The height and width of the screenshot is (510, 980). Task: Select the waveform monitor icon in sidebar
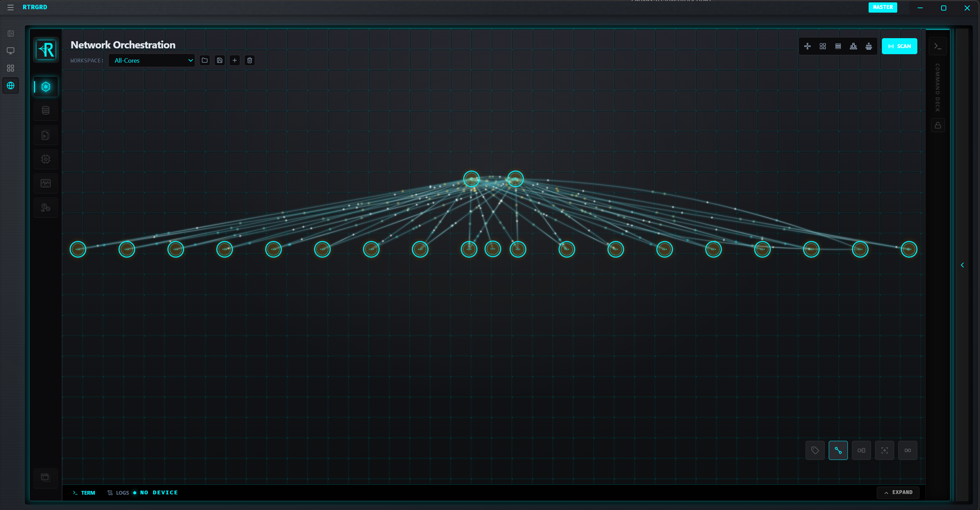coord(45,183)
